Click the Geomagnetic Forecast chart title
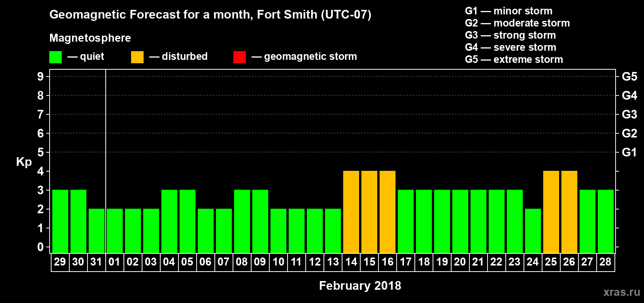644x303 pixels. (210, 15)
